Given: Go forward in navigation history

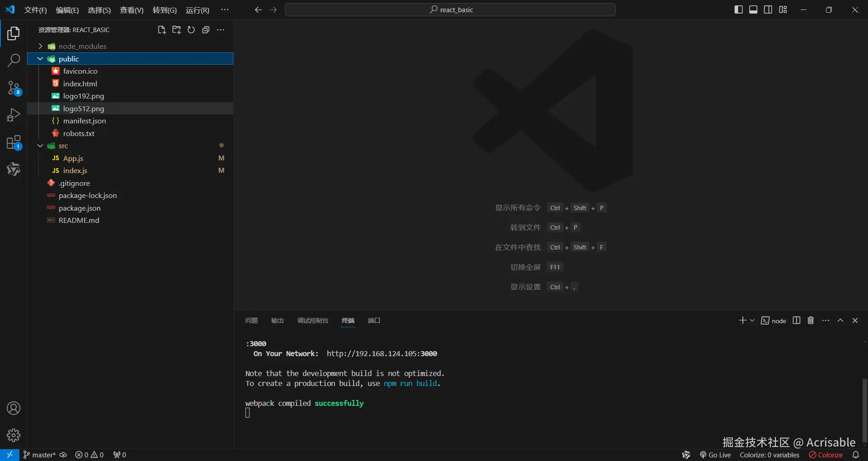Looking at the screenshot, I should (x=273, y=10).
